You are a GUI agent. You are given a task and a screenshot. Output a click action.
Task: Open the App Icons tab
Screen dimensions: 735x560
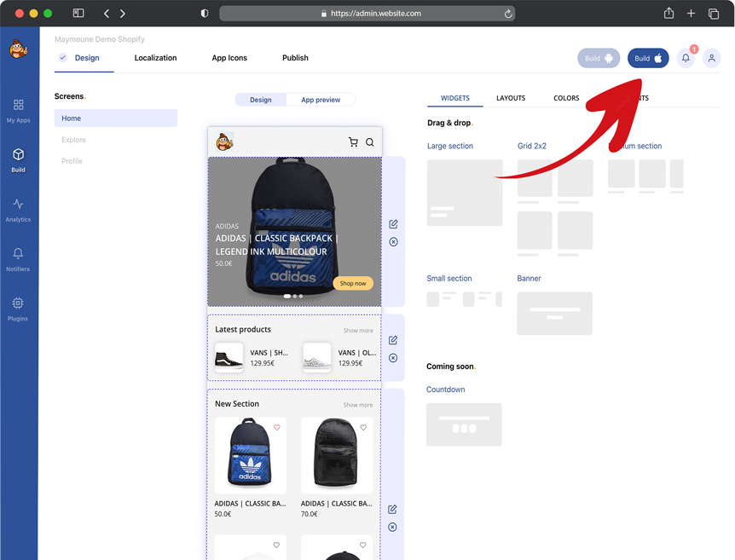229,58
